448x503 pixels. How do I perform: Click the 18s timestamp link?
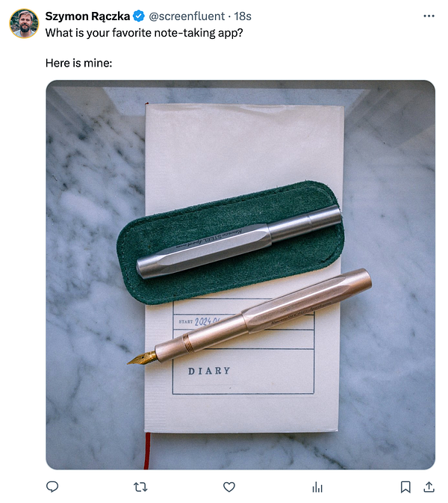click(243, 16)
